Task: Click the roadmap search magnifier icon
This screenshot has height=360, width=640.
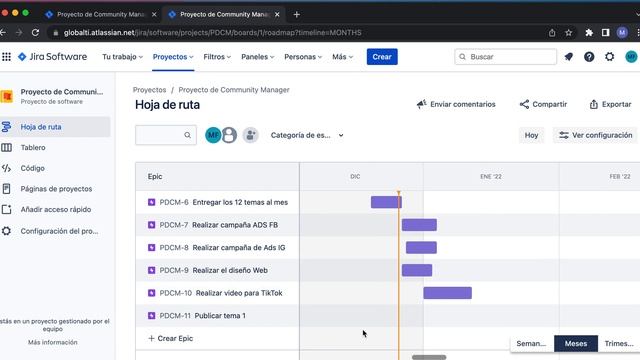Action: point(187,135)
